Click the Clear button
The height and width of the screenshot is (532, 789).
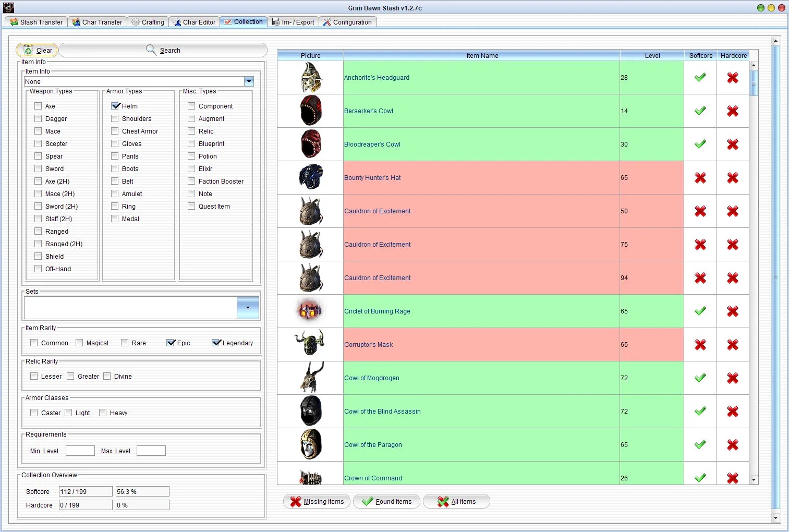[x=37, y=50]
